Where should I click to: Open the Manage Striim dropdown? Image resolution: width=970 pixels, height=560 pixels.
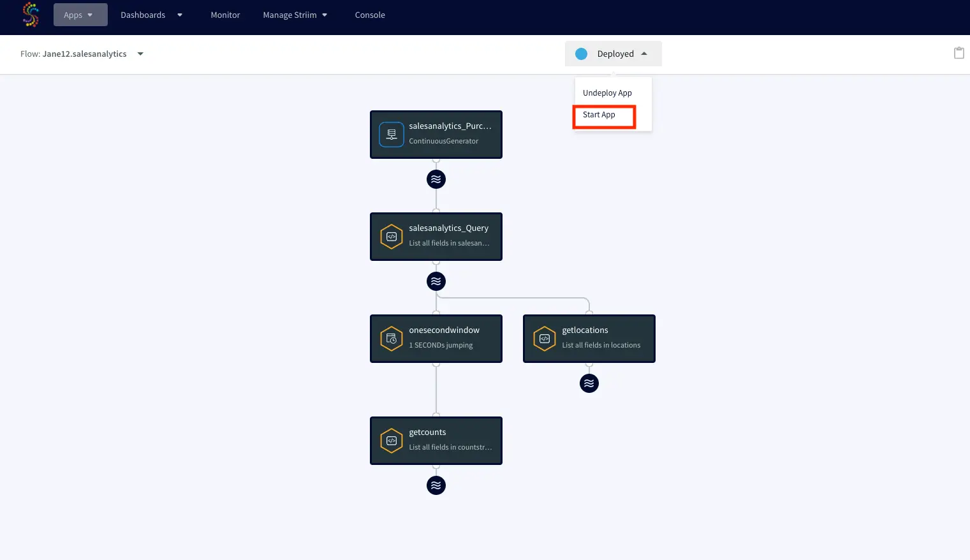(x=295, y=15)
